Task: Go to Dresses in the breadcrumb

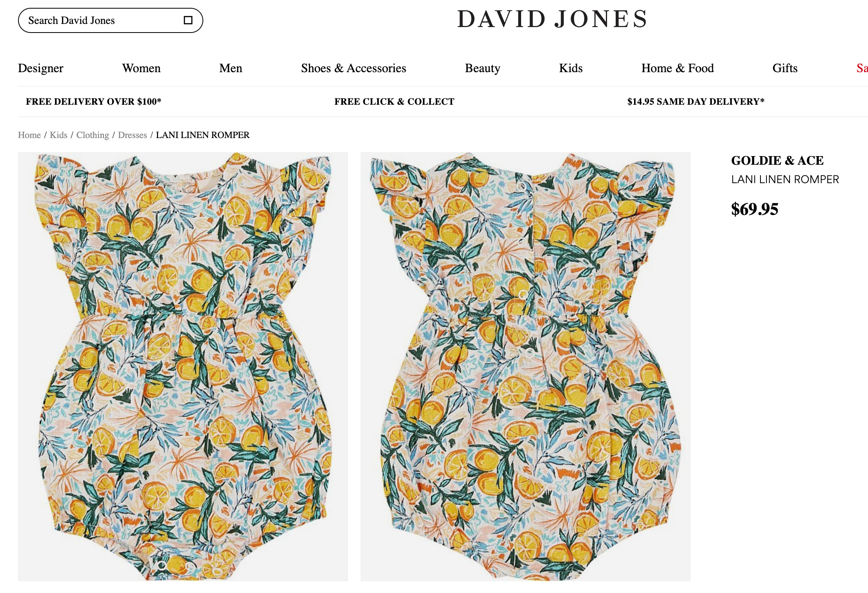Action: coord(132,135)
